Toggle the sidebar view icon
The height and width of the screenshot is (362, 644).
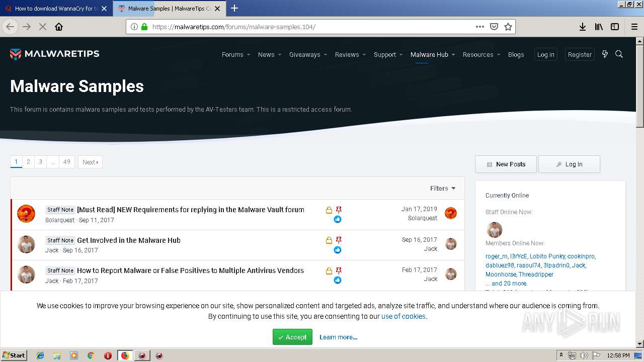[x=615, y=27]
